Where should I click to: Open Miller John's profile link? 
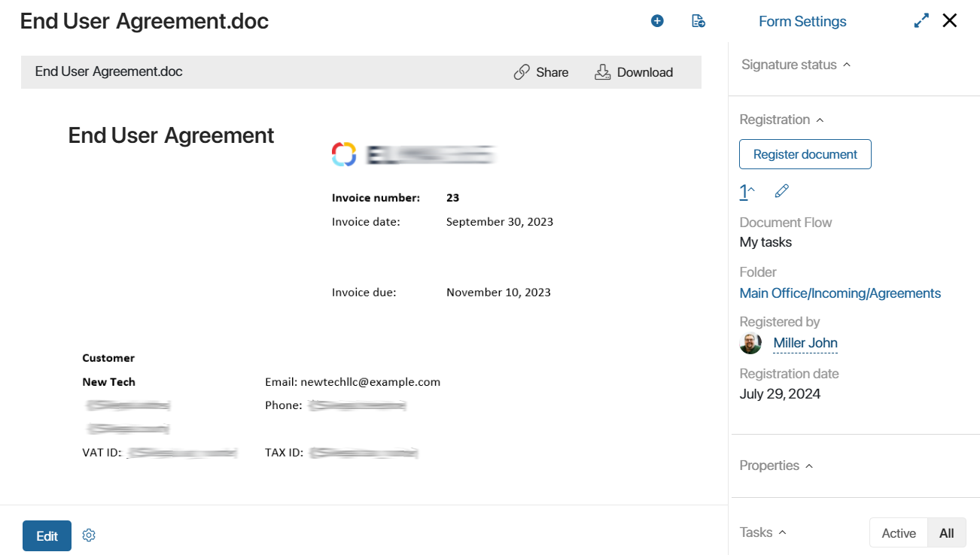pyautogui.click(x=805, y=343)
